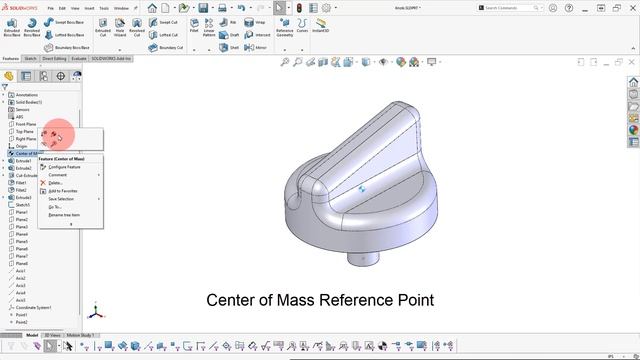Open the PropertyManager tab

tap(26, 76)
